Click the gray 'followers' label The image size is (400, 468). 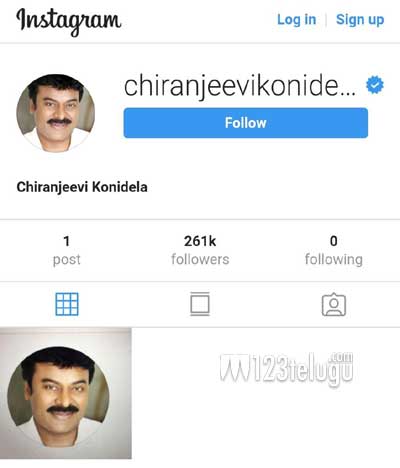coord(200,259)
